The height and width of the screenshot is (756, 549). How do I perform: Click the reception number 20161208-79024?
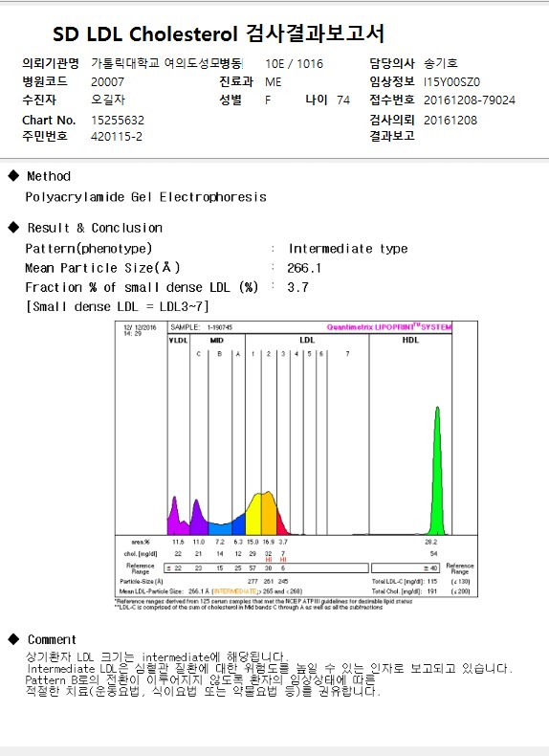point(470,100)
